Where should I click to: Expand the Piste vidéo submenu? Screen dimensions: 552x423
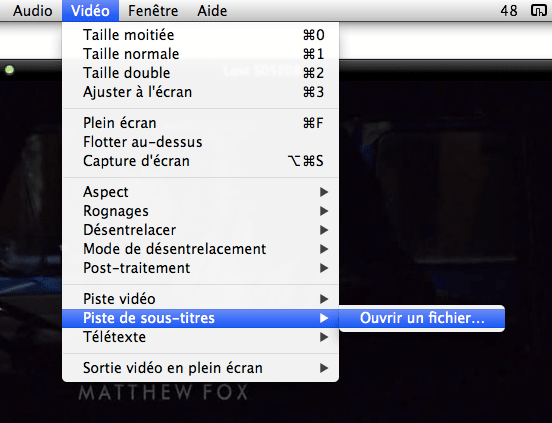(200, 299)
